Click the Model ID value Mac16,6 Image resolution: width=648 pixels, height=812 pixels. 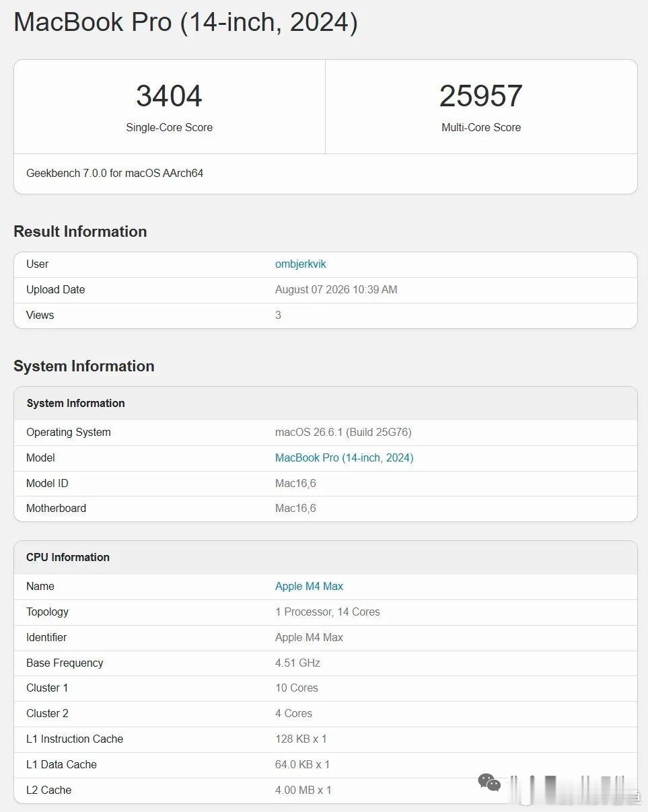point(295,483)
